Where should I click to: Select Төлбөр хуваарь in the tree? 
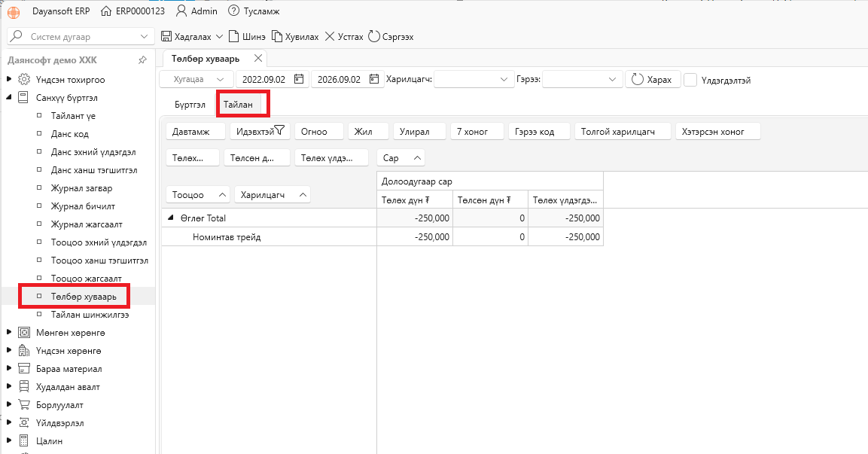click(84, 297)
